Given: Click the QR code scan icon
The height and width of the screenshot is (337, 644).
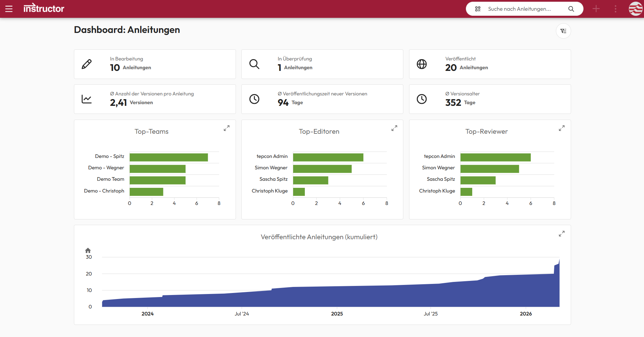Looking at the screenshot, I should tap(478, 9).
